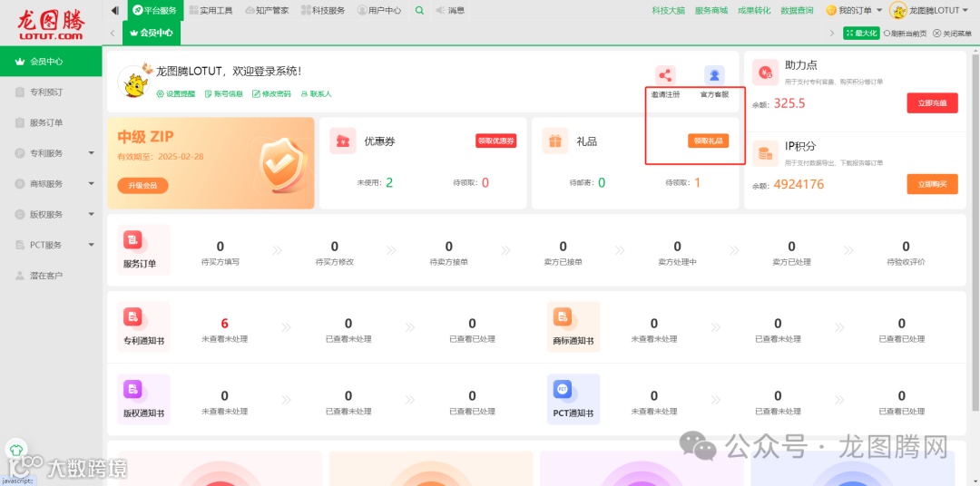Open the 服务商城 top link
This screenshot has width=980, height=486.
coord(711,10)
